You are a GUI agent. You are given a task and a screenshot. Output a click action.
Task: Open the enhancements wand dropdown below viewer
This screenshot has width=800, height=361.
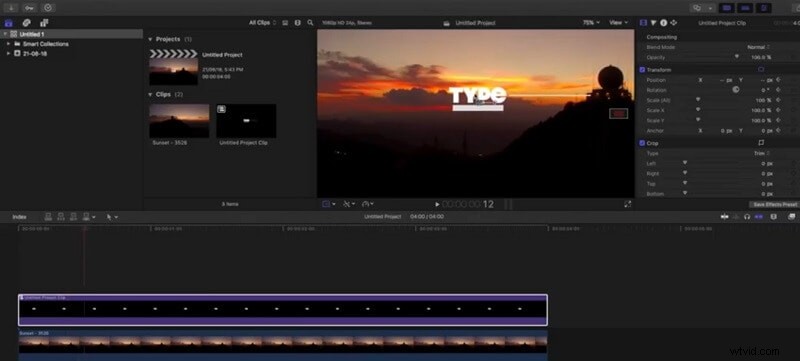coord(349,204)
